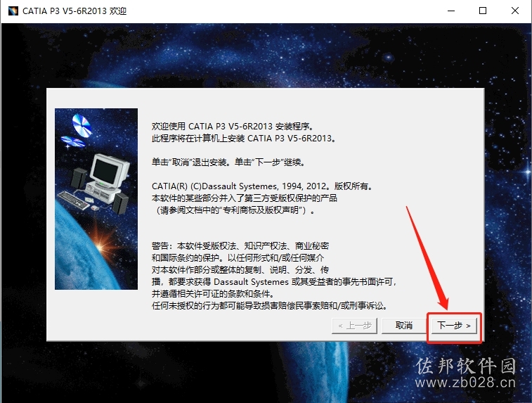Minimize the CATIA installer window

[451, 11]
